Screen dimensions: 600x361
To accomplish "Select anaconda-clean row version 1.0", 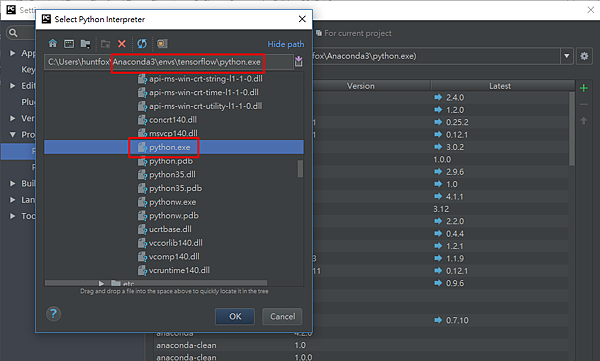I will click(361, 345).
